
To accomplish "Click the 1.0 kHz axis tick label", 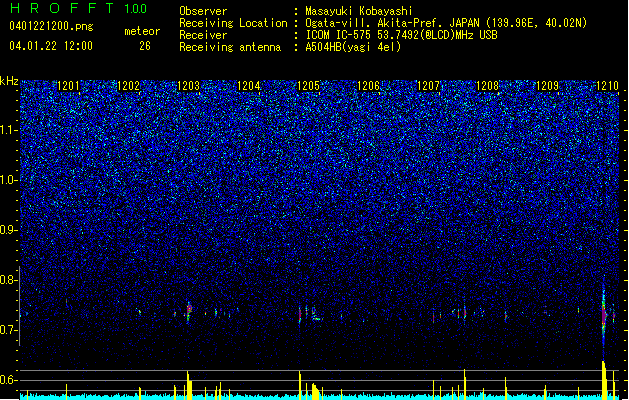I will tap(9, 180).
